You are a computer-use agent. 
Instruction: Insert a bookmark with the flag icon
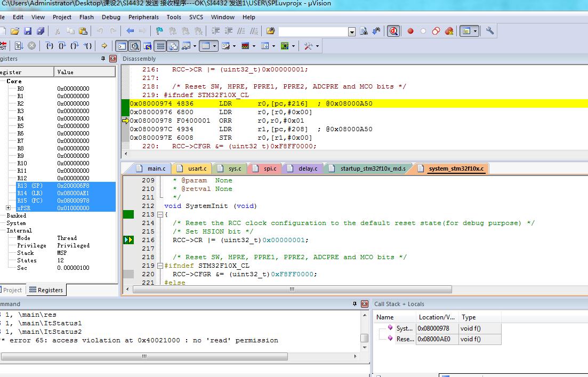pos(159,31)
